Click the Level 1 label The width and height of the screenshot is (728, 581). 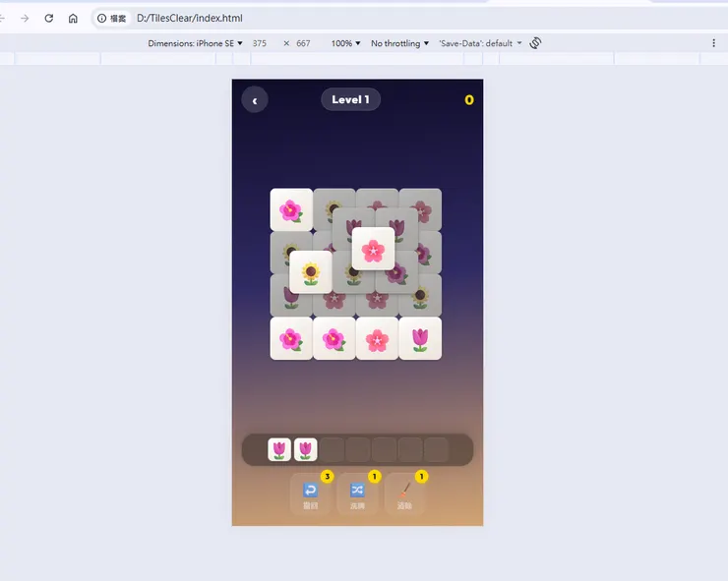pos(350,99)
